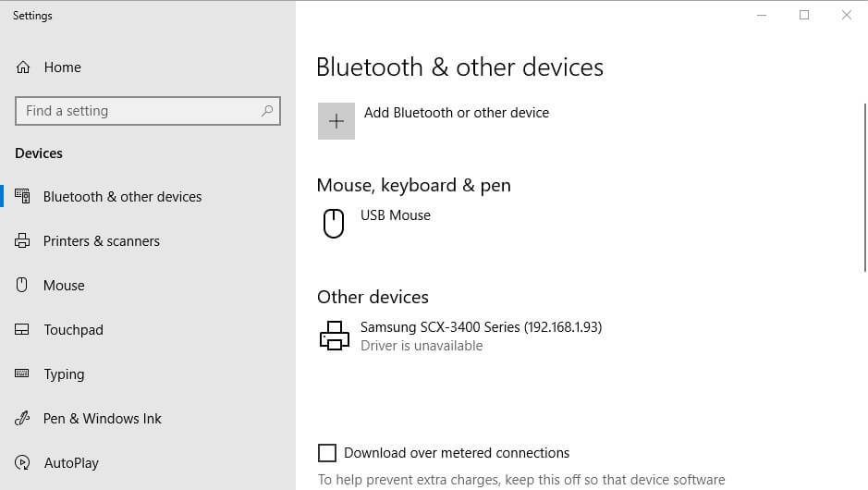
Task: Click the Home house icon
Action: 23,67
